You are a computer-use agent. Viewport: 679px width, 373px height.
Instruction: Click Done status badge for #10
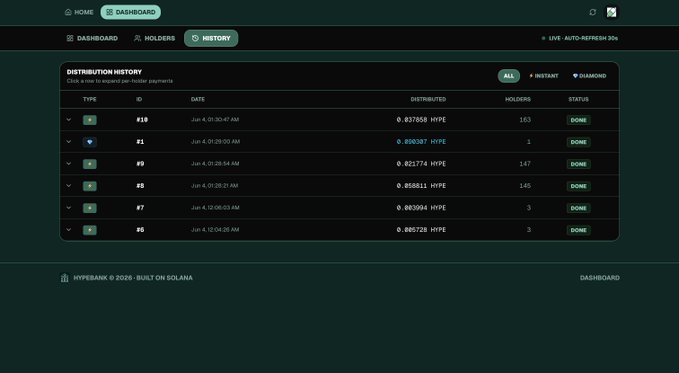[579, 120]
